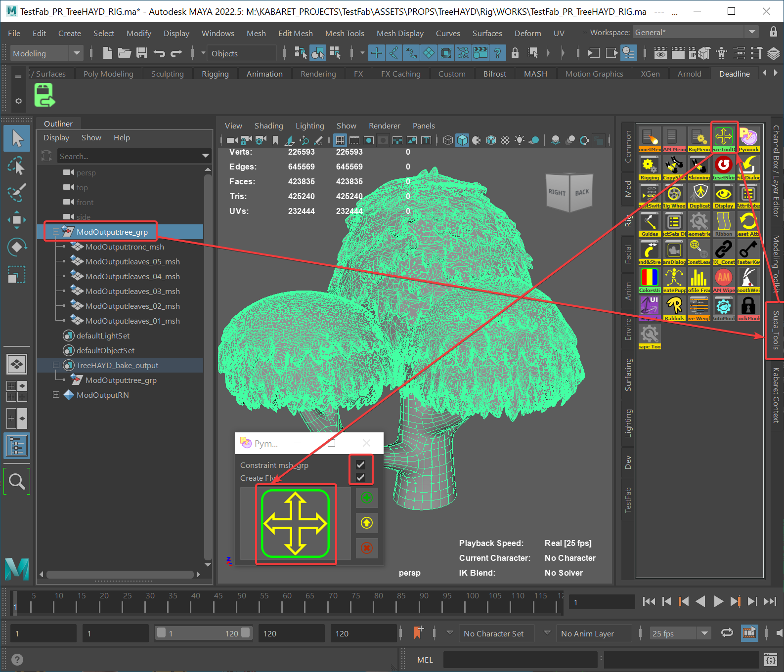Toggle wireframe cube display button
The height and width of the screenshot is (672, 784).
point(448,140)
